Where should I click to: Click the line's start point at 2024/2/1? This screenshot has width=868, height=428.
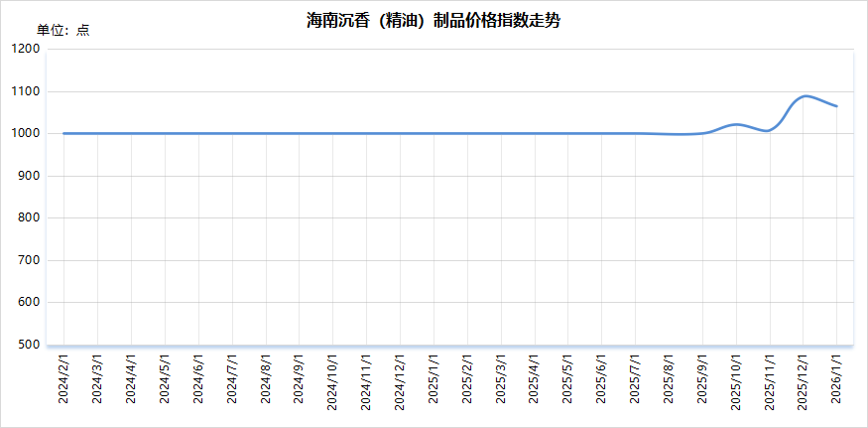point(64,134)
